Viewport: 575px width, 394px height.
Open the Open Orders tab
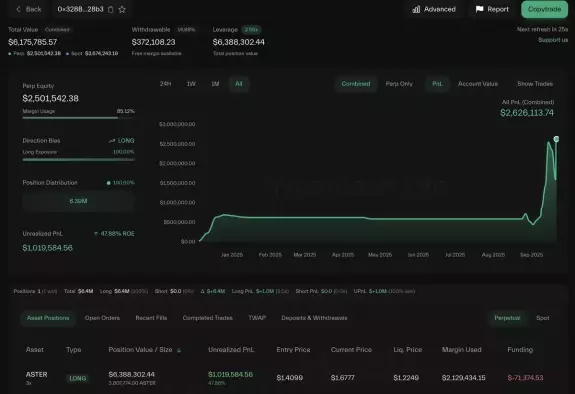[x=102, y=318]
